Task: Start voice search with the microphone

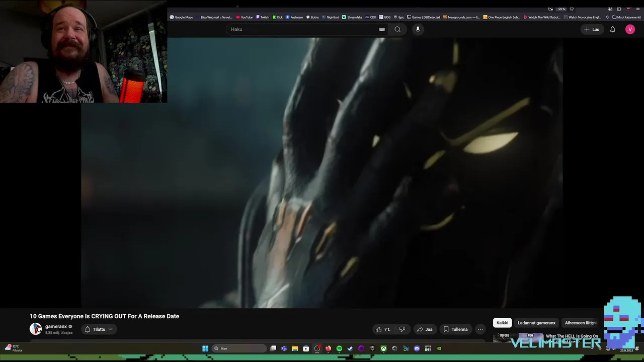Action: [x=418, y=29]
